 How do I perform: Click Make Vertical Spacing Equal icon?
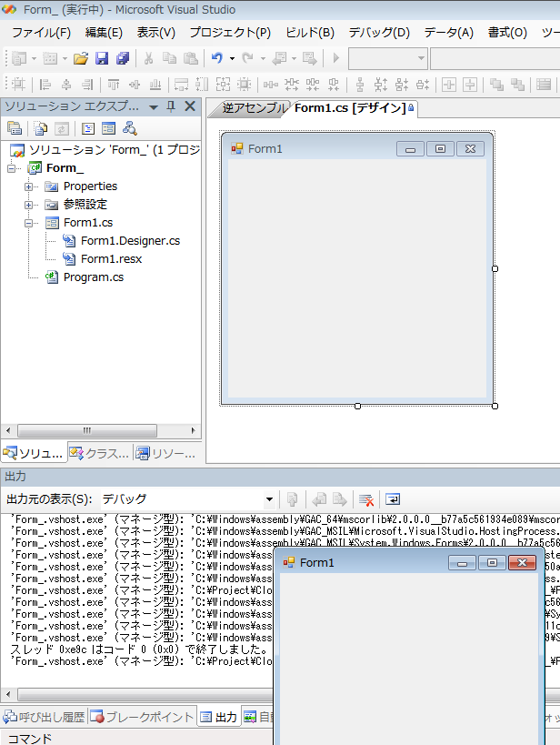tap(360, 85)
